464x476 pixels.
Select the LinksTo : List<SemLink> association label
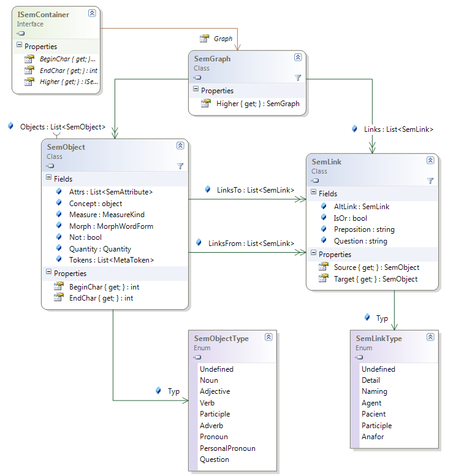[x=256, y=190]
